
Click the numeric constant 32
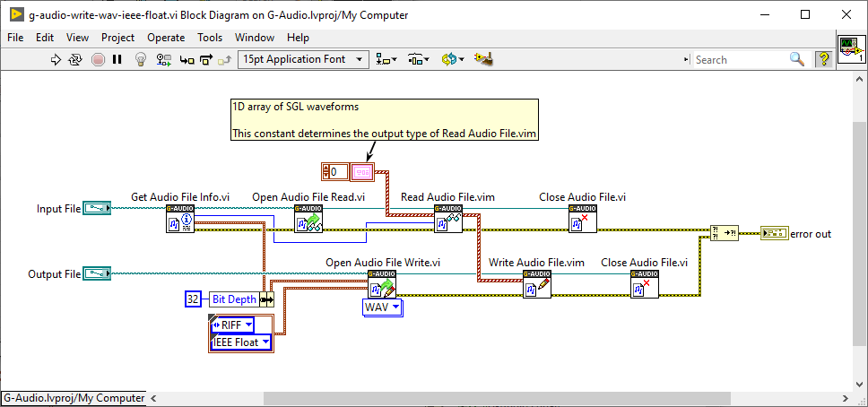(193, 299)
